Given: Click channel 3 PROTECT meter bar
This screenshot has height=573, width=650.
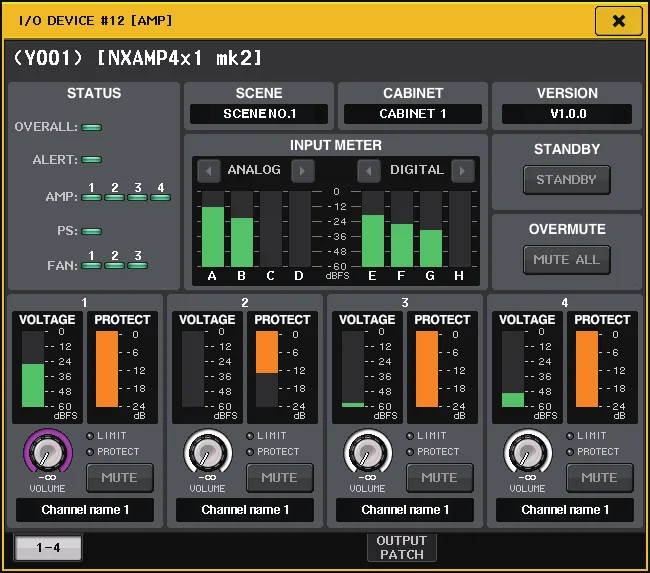Looking at the screenshot, I should point(427,369).
